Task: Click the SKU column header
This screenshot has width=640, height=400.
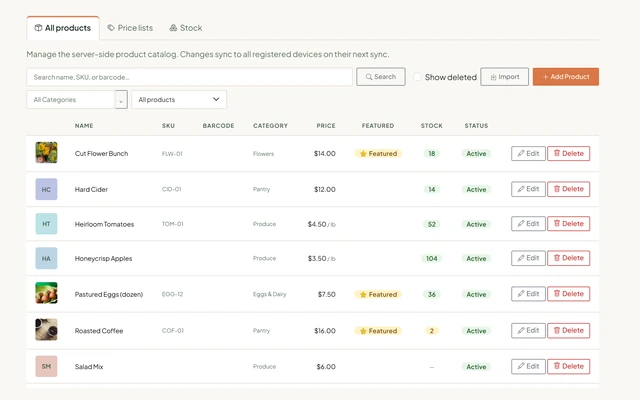Action: pyautogui.click(x=168, y=126)
